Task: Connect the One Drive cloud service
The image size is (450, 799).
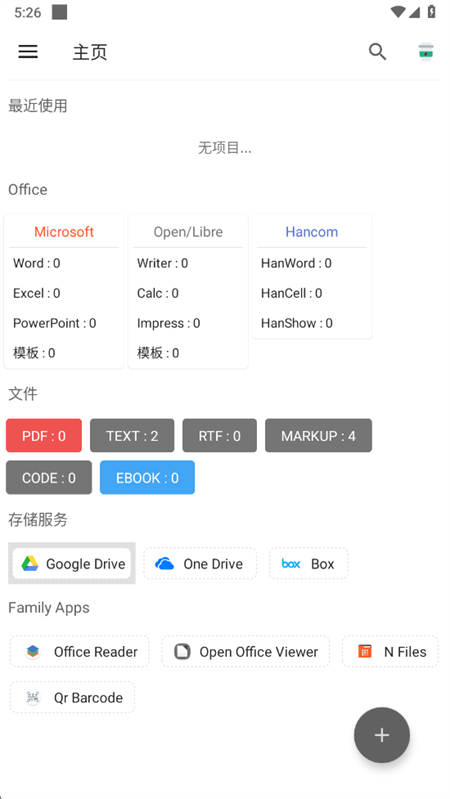Action: point(200,564)
